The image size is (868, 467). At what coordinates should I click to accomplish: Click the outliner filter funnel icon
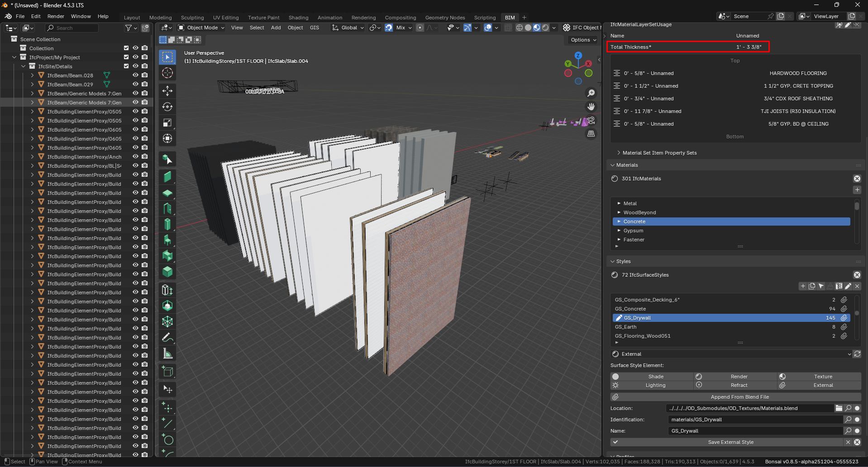[129, 28]
